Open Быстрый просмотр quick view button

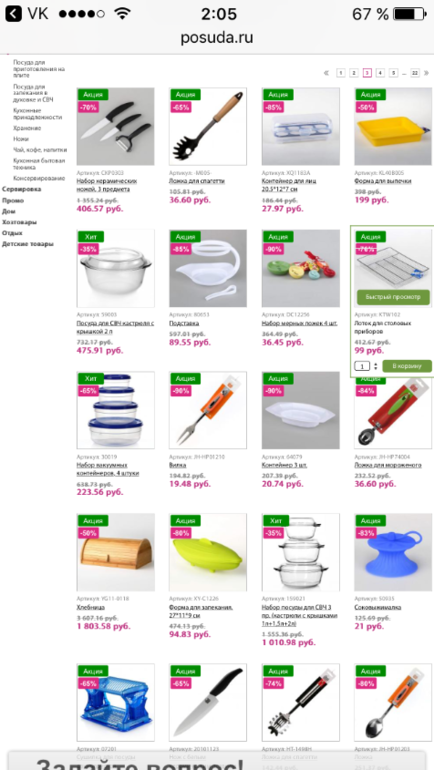393,297
